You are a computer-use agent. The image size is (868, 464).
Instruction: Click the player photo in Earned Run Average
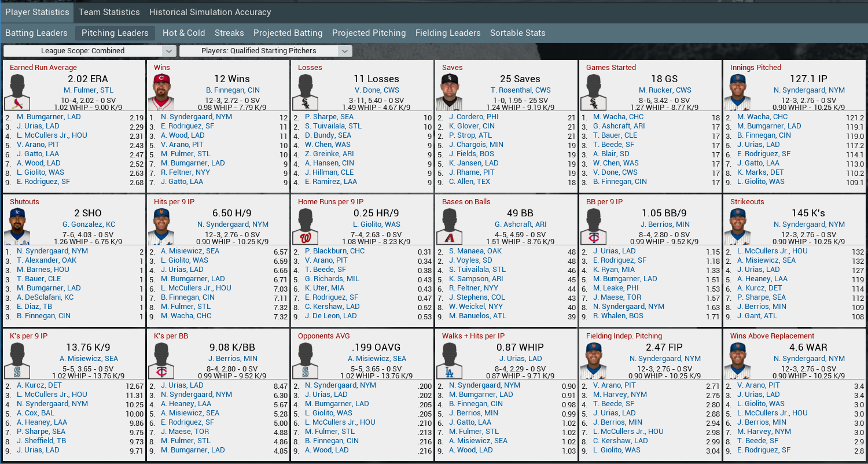point(17,92)
